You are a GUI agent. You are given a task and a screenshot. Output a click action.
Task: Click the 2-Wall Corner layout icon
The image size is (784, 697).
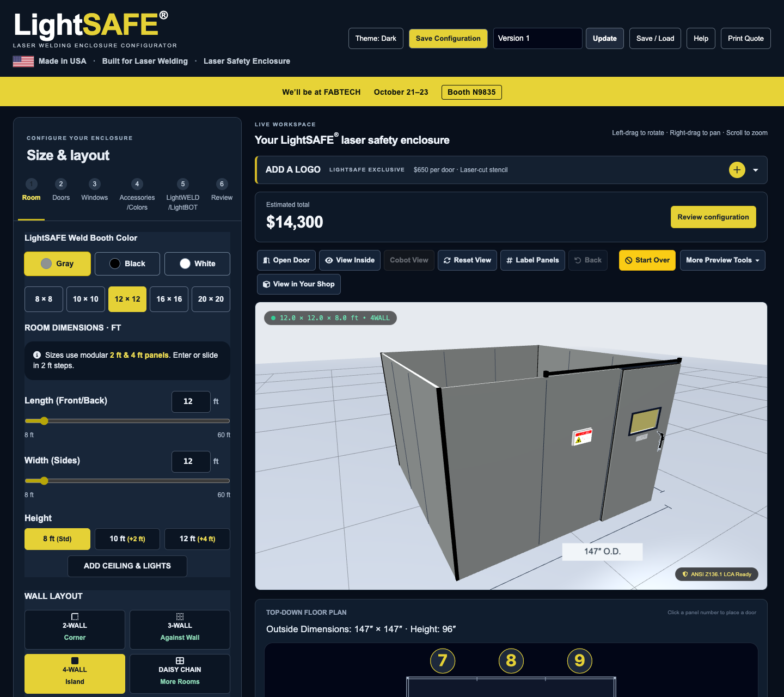tap(75, 616)
